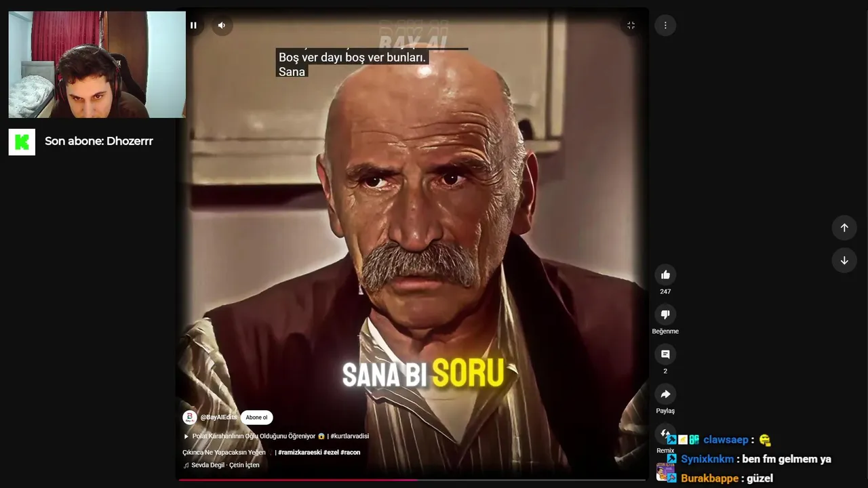The width and height of the screenshot is (868, 488).
Task: Open the comments showing 2
Action: pyautogui.click(x=665, y=354)
